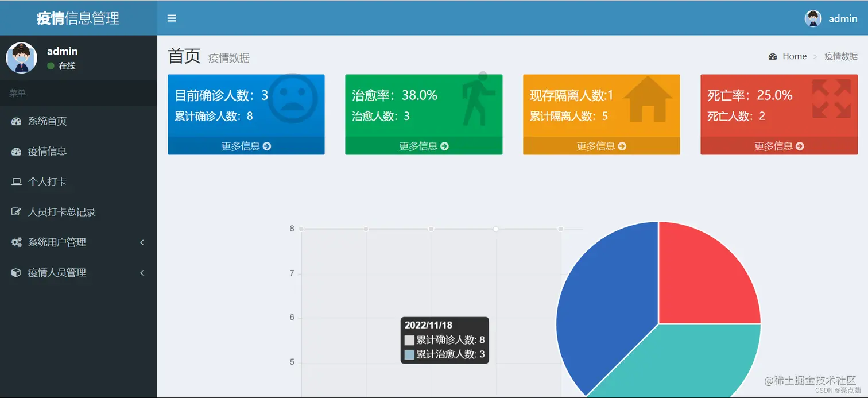
Task: Expand the 系统用户管理 submenu chevron
Action: [142, 242]
